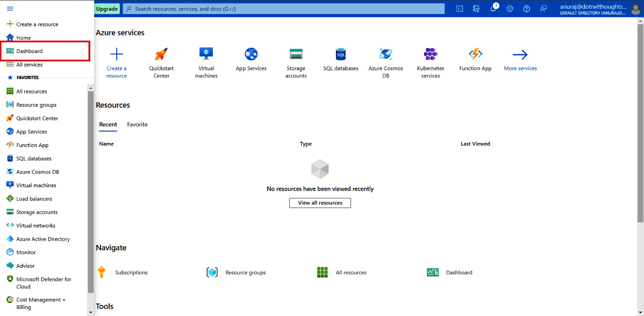
Task: Open Virtual machines service tile
Action: 206,62
